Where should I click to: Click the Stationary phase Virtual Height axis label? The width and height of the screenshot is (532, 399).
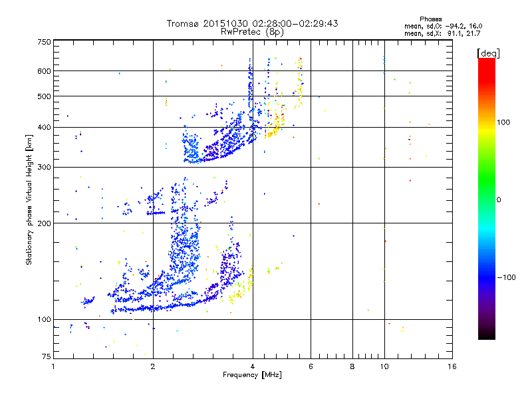click(x=29, y=200)
